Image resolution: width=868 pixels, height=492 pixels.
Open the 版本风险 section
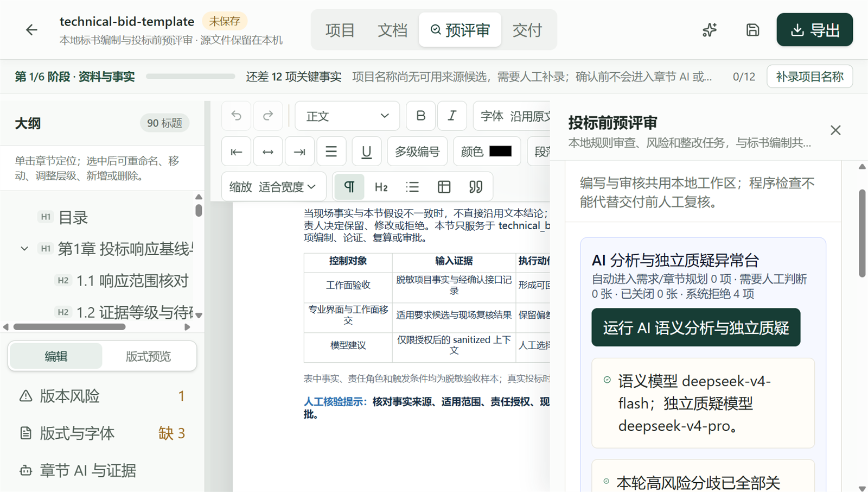pyautogui.click(x=102, y=396)
